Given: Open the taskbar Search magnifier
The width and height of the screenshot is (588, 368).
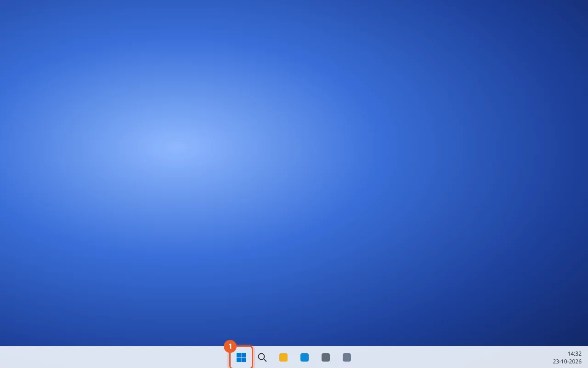Looking at the screenshot, I should (262, 357).
